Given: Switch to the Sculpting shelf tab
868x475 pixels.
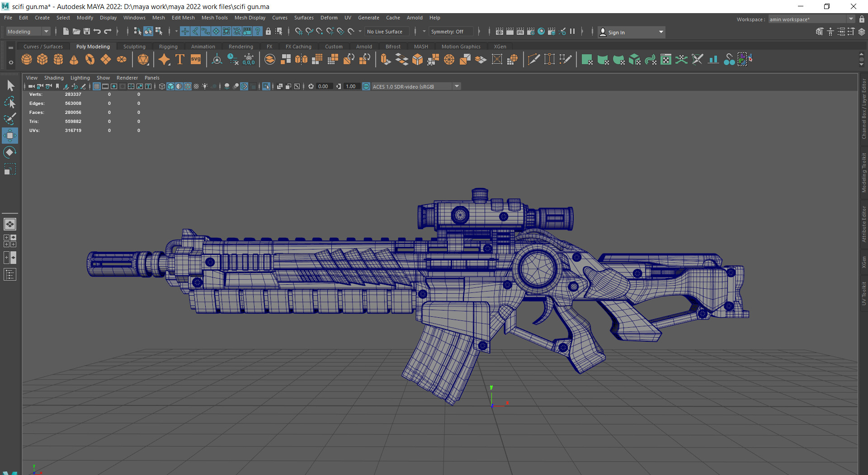Looking at the screenshot, I should 134,46.
